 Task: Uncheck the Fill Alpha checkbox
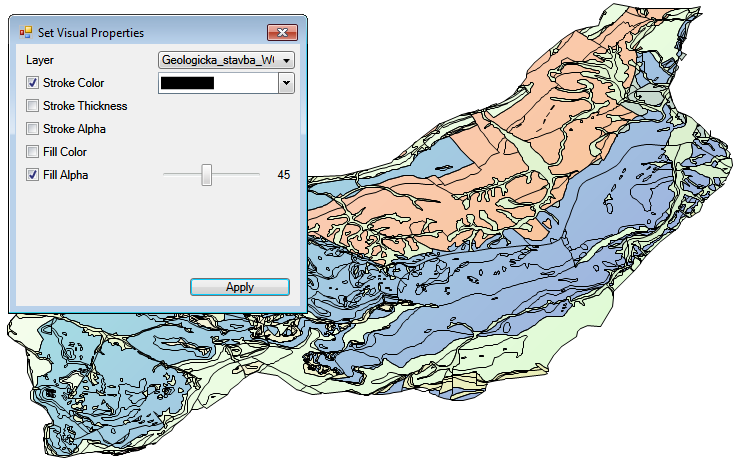32,175
